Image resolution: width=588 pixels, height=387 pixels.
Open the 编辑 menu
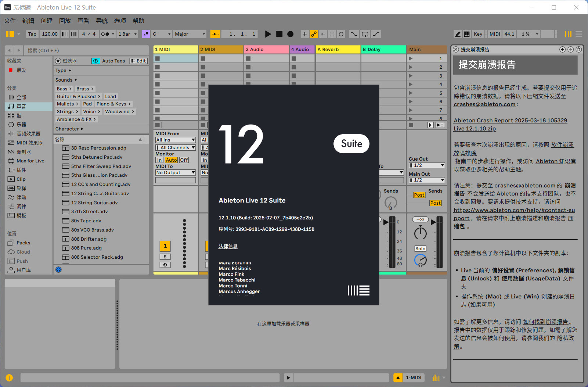click(28, 21)
